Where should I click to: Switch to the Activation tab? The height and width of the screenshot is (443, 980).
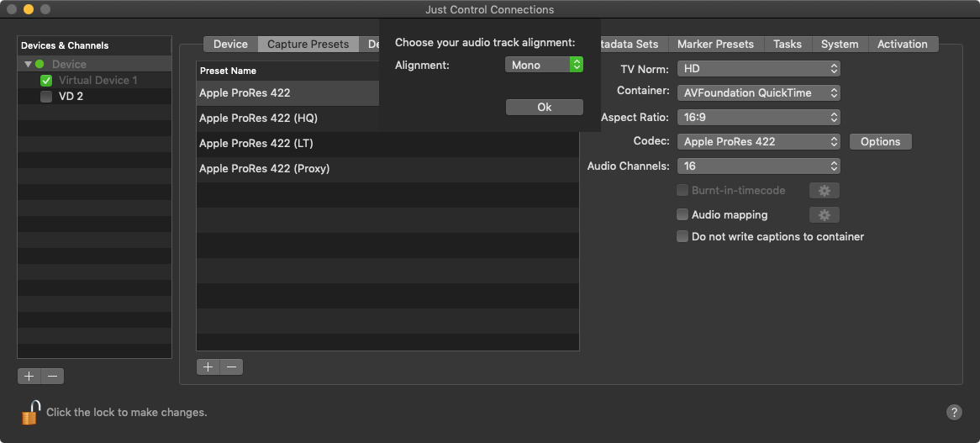click(903, 45)
